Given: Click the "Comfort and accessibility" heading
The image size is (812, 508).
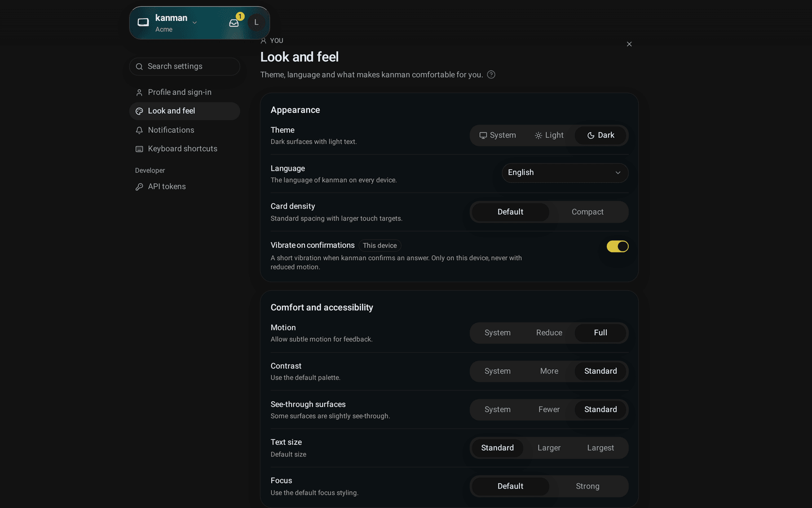Looking at the screenshot, I should coord(322,308).
